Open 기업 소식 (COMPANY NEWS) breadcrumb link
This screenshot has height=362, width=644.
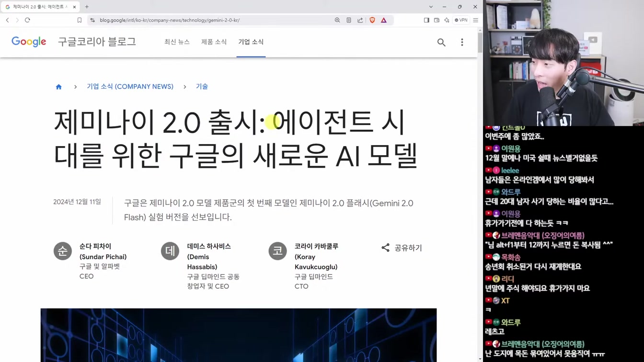(130, 87)
